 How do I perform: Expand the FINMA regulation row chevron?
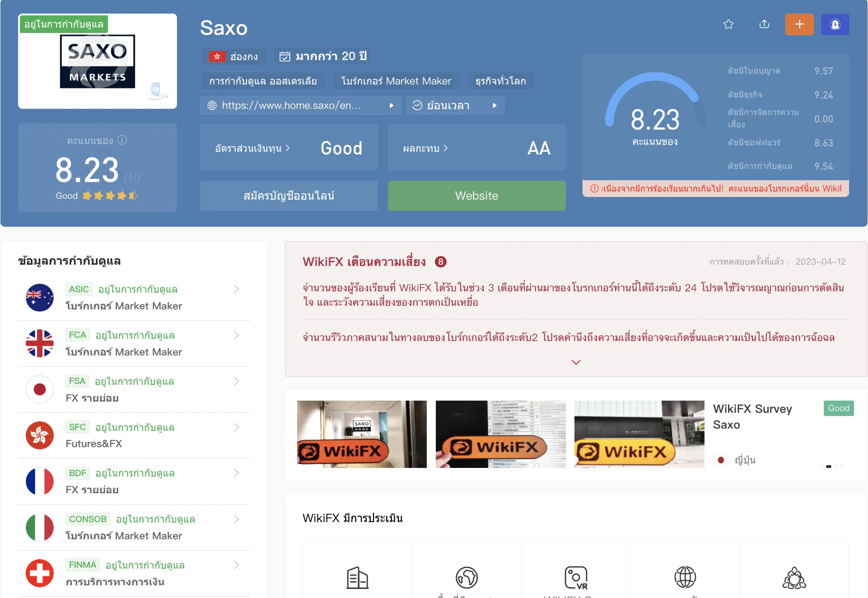[x=236, y=565]
